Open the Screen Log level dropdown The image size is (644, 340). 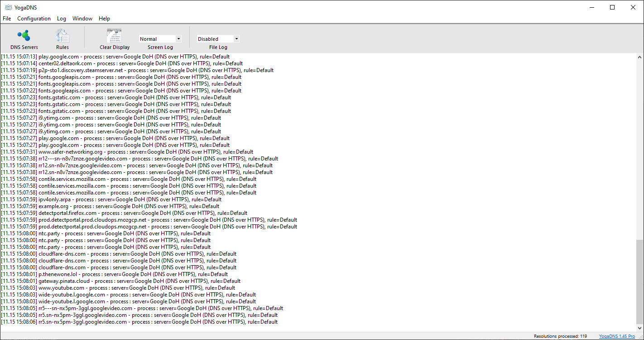tap(160, 39)
